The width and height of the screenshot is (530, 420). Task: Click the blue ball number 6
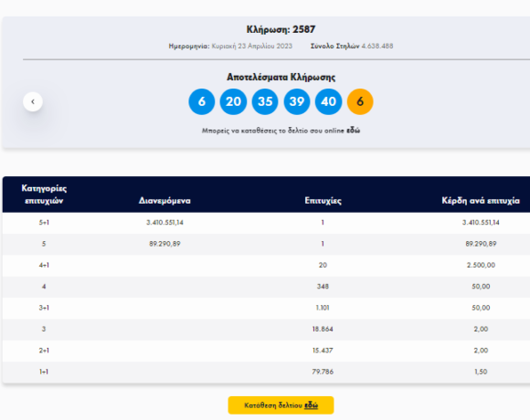tap(202, 101)
